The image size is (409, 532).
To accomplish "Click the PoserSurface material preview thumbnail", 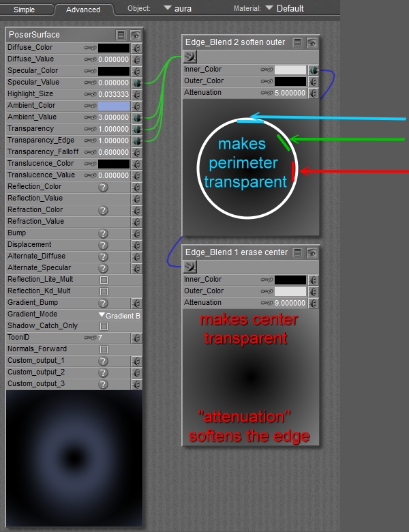I will click(74, 458).
